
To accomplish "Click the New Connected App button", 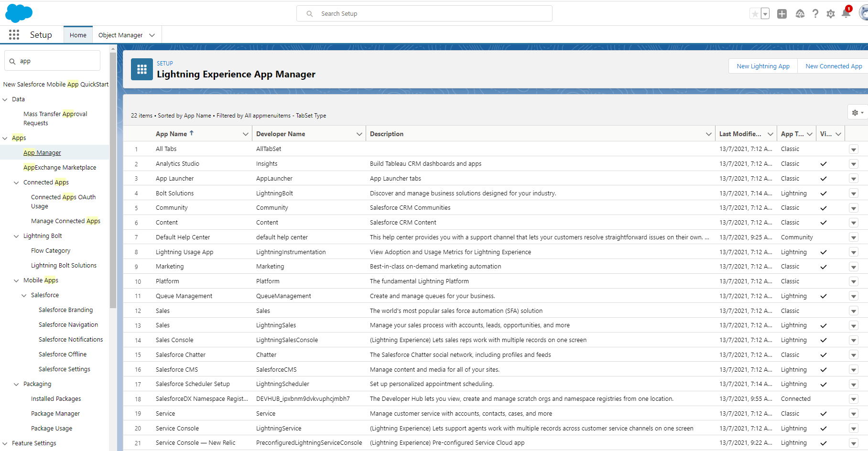I will 834,66.
